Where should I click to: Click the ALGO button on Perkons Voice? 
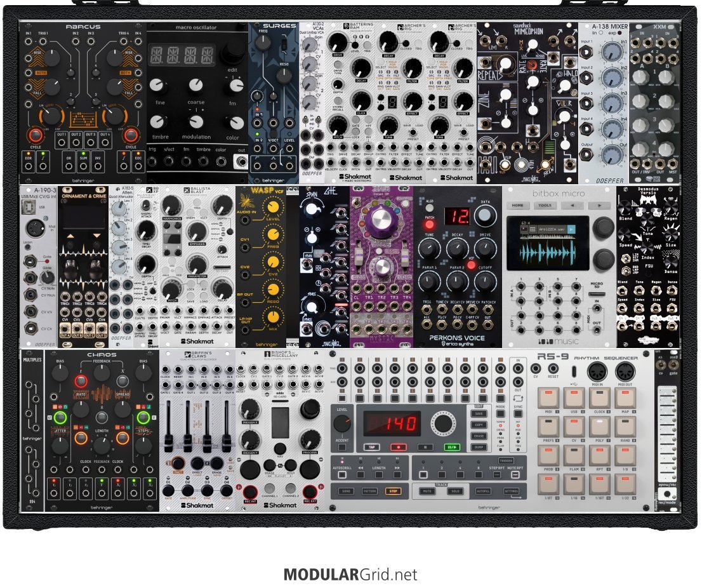tap(429, 208)
